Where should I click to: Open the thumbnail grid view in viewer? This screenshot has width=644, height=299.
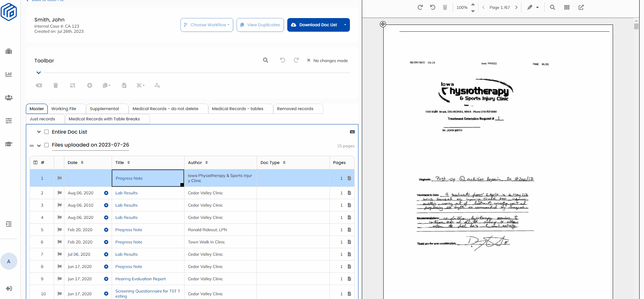pyautogui.click(x=567, y=7)
